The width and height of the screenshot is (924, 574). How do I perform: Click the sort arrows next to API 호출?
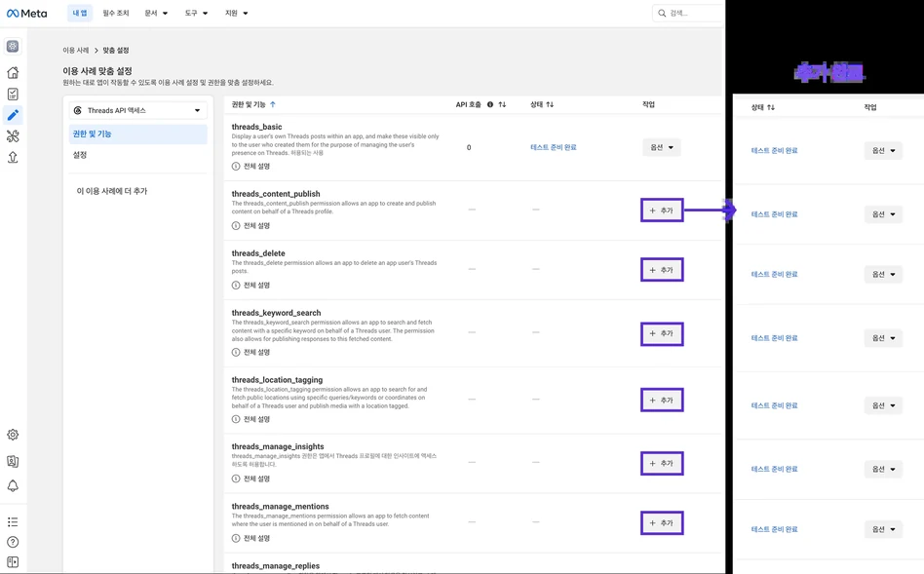(x=502, y=104)
